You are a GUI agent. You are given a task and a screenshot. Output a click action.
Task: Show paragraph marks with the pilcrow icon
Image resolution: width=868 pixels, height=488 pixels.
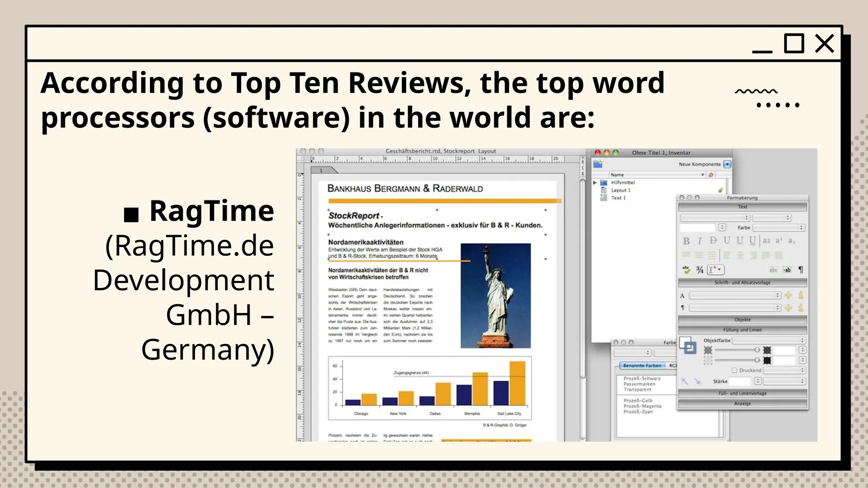[801, 269]
